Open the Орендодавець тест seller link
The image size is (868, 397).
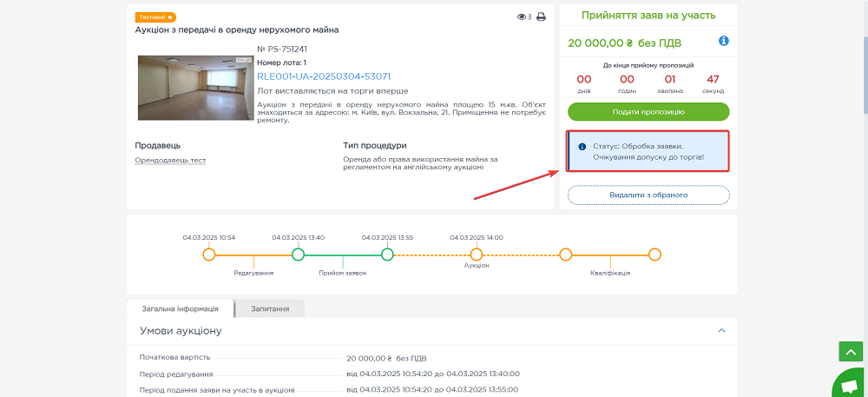click(170, 160)
